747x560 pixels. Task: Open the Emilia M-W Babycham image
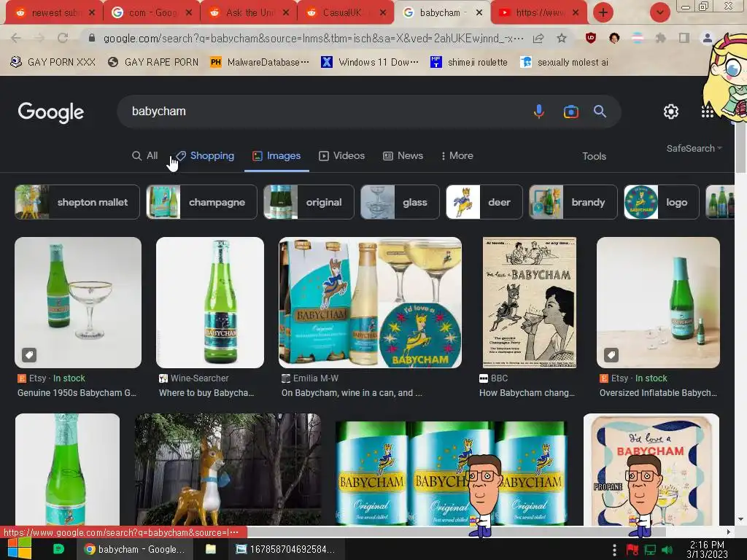pyautogui.click(x=370, y=303)
